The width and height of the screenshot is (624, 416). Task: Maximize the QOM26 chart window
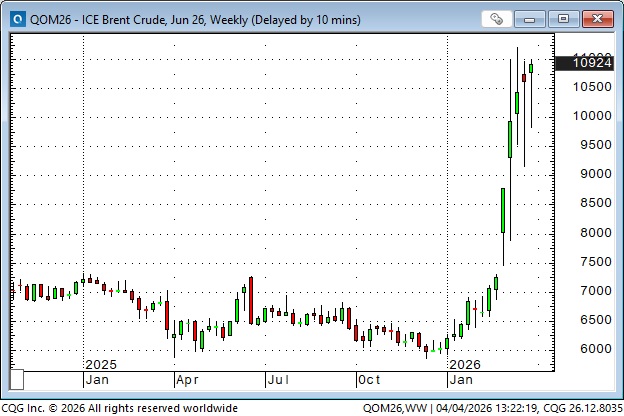click(564, 18)
